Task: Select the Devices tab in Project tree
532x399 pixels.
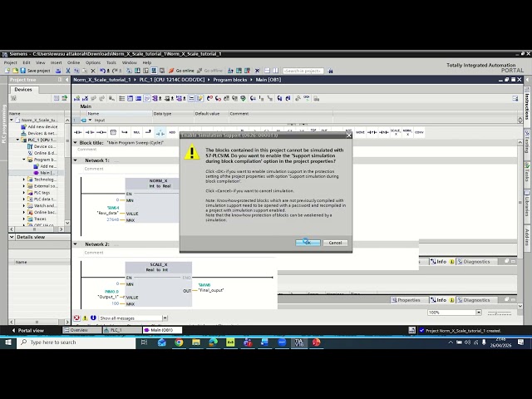Action: (23, 90)
